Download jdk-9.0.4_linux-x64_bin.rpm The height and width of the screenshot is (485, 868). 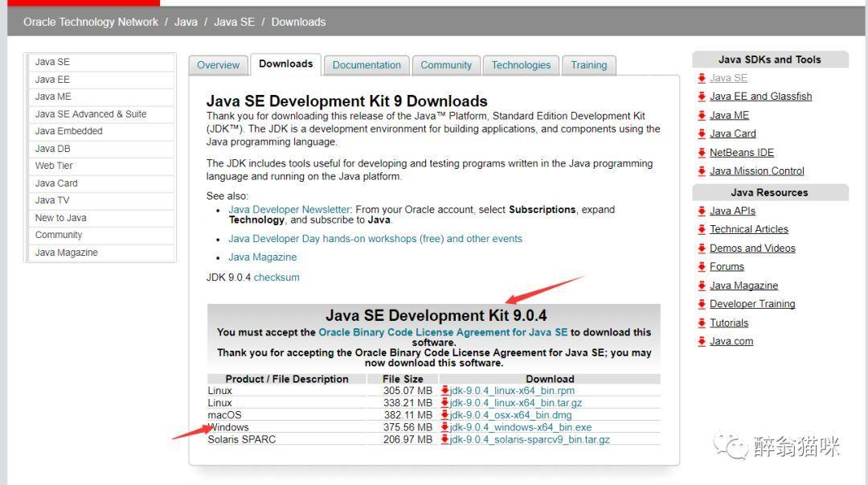tap(512, 390)
